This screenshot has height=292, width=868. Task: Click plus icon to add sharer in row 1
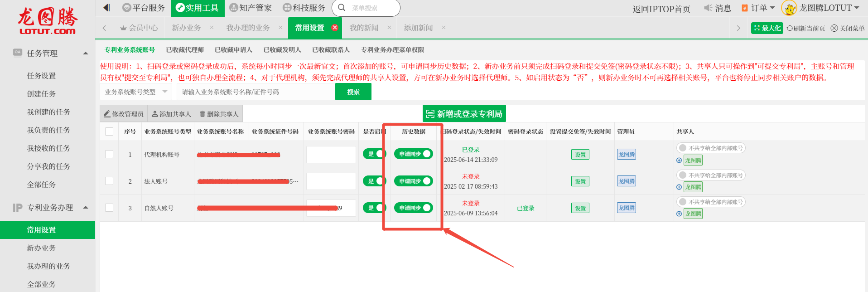click(679, 160)
